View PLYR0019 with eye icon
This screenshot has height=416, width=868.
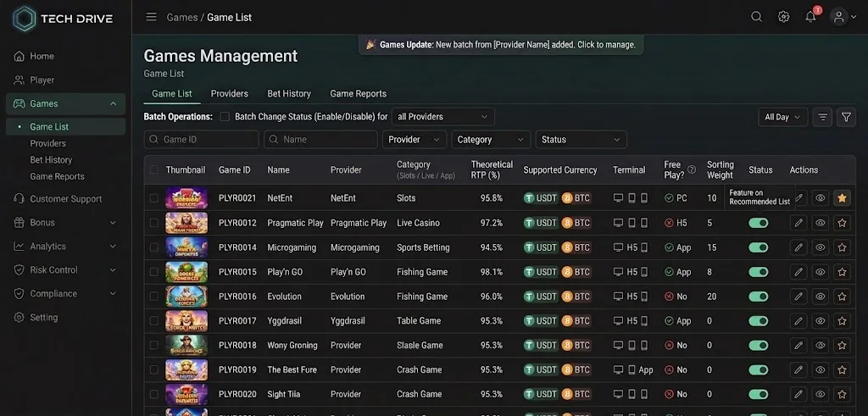pyautogui.click(x=821, y=369)
